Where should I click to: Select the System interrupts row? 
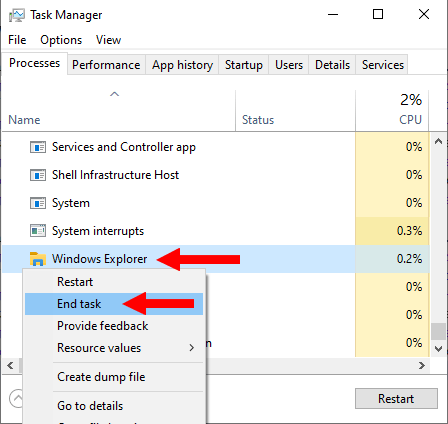coord(216,231)
